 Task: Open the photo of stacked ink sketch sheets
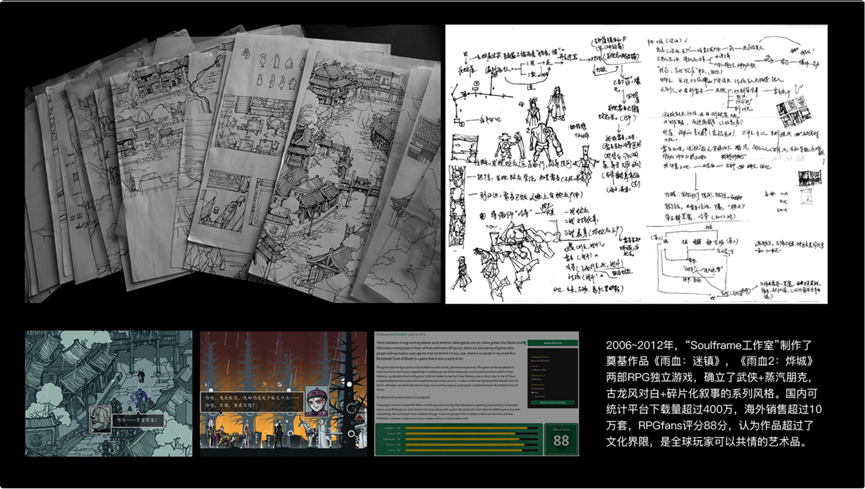coord(233,163)
